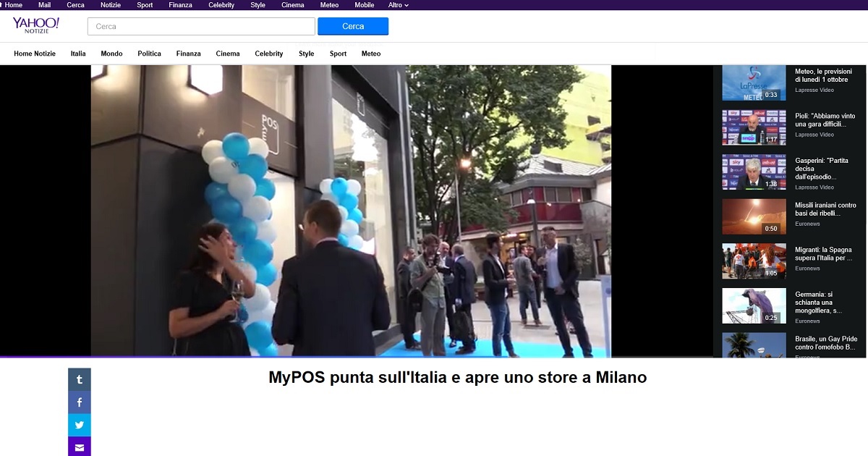
Task: Open the Pioli press conference thumbnail
Action: (754, 127)
